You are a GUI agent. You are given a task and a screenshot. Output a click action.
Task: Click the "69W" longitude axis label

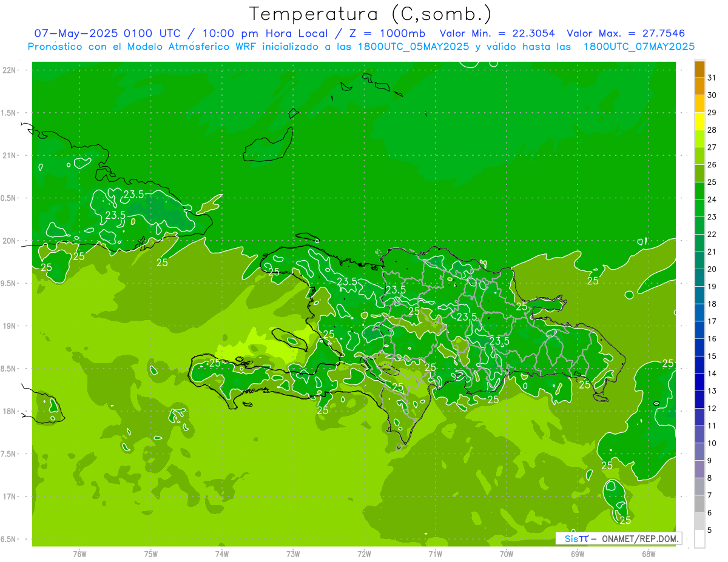[578, 554]
